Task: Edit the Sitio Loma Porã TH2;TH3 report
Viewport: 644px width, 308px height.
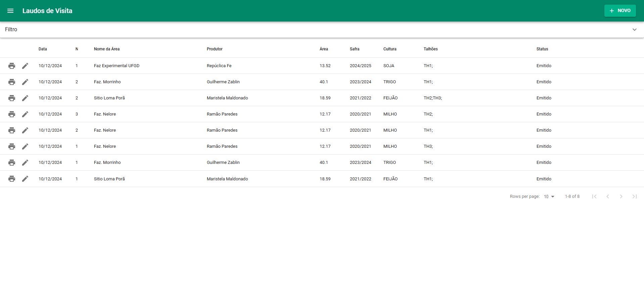Action: tap(25, 98)
